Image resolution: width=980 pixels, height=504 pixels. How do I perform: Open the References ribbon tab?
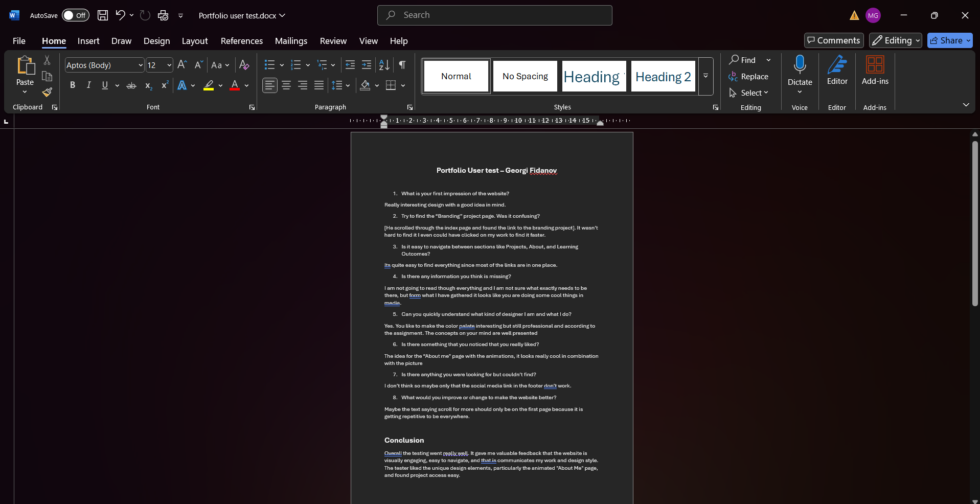241,41
